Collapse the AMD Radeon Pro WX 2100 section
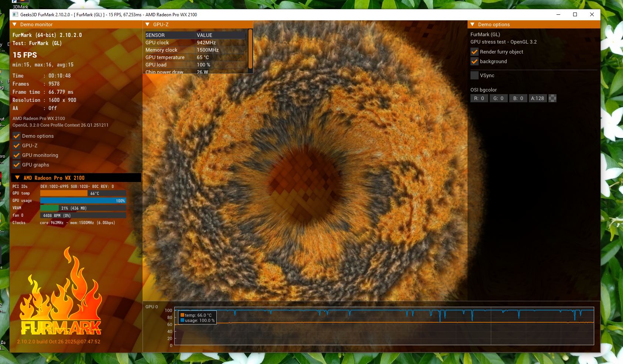 [x=17, y=178]
